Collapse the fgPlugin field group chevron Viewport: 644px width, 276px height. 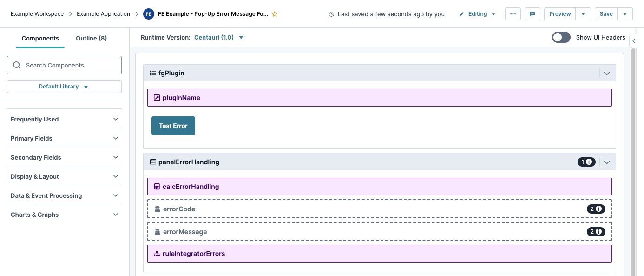click(x=606, y=73)
